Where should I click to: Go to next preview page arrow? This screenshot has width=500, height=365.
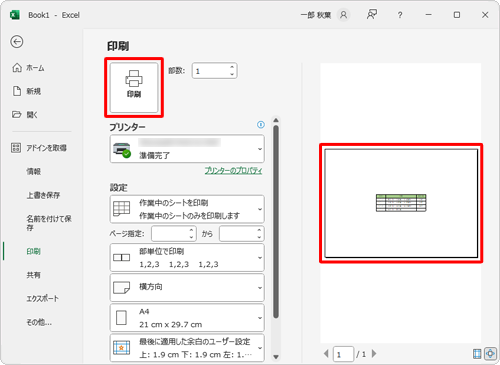pyautogui.click(x=374, y=354)
